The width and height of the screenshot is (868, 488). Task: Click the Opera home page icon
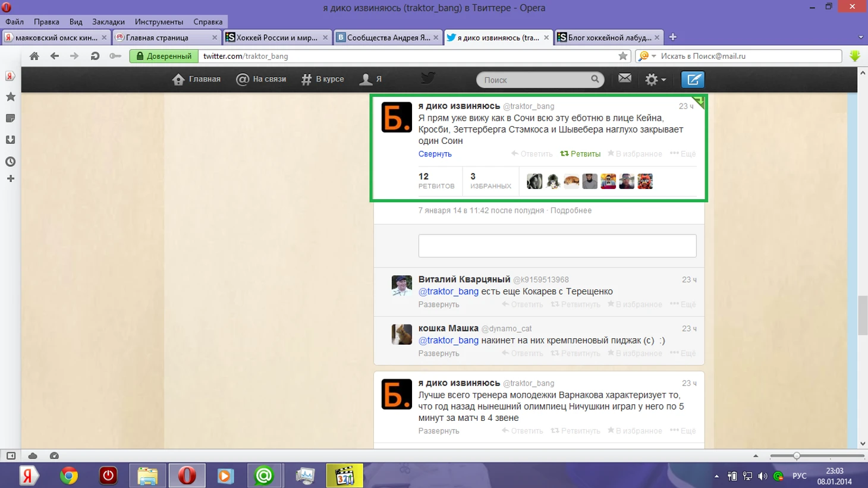[34, 56]
